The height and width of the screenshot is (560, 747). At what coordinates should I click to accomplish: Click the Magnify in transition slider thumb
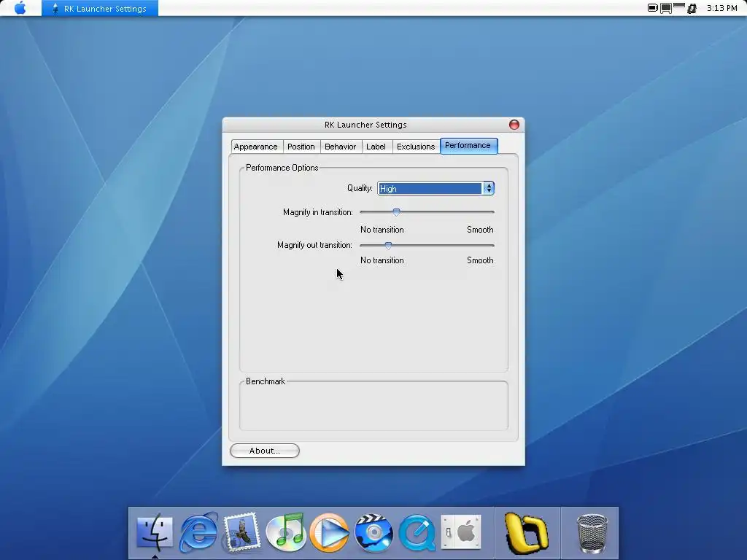click(396, 212)
